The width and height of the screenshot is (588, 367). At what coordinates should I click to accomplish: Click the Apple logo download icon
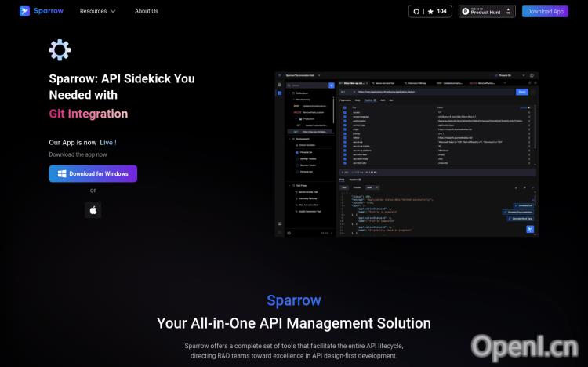[93, 209]
